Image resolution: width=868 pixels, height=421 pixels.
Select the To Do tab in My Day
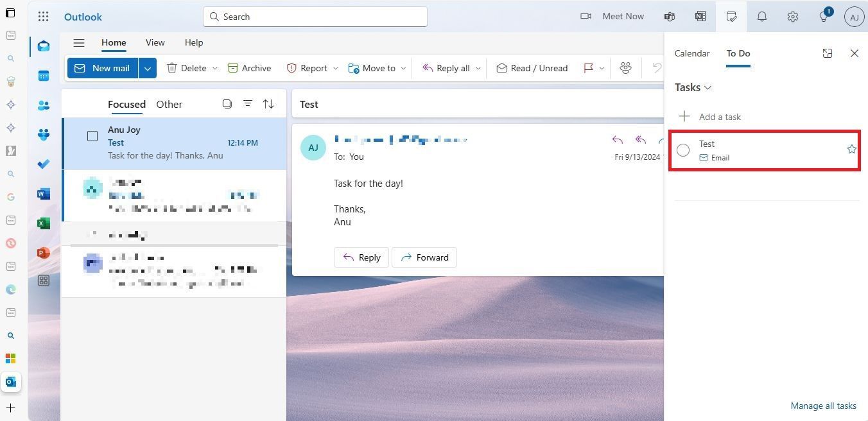click(738, 53)
